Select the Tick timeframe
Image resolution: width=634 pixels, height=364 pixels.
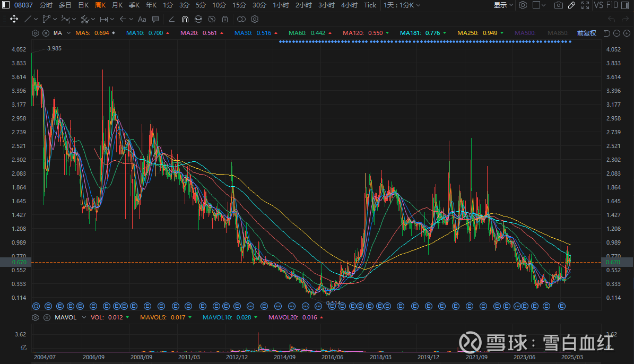370,5
